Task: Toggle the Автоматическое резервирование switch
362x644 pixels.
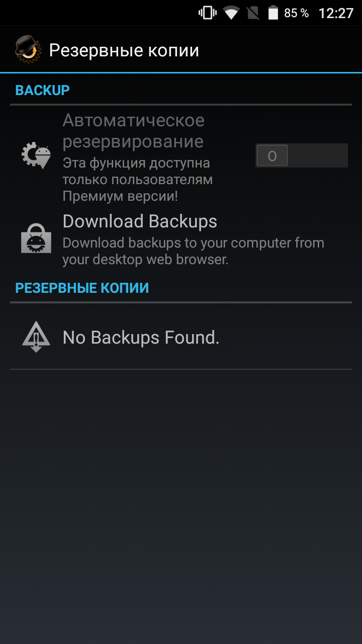Action: click(x=302, y=155)
